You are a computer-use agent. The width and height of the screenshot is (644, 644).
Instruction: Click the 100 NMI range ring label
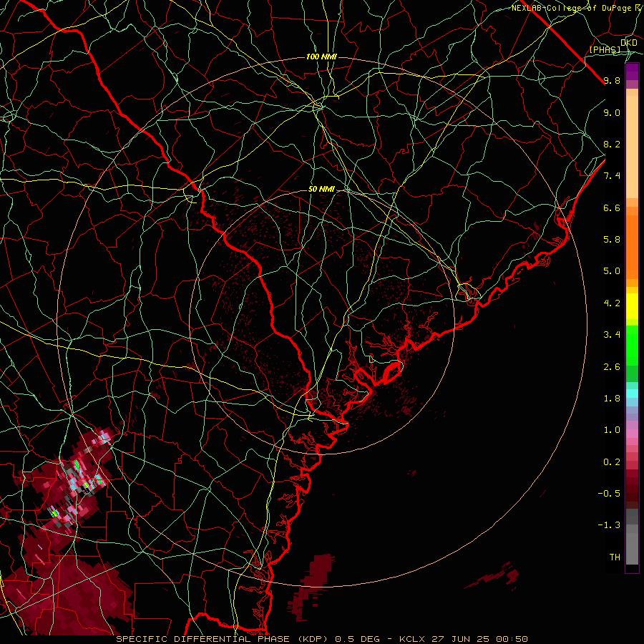point(321,57)
